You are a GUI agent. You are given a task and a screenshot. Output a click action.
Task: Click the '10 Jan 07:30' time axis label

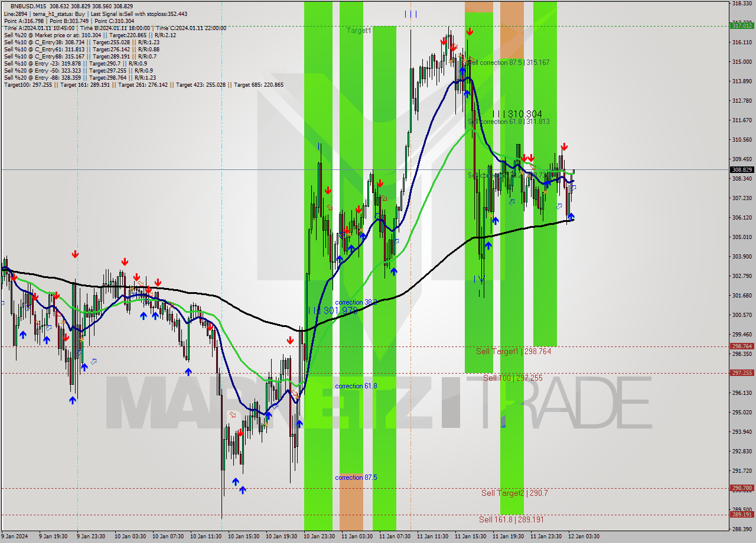pos(169,537)
